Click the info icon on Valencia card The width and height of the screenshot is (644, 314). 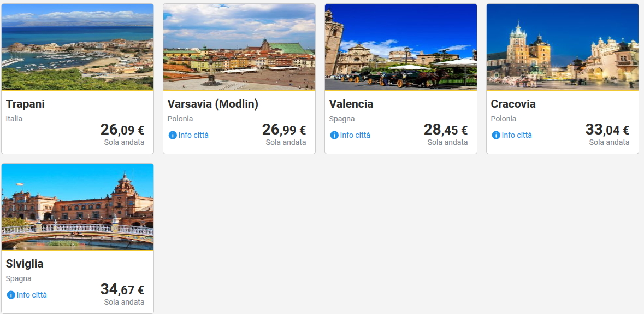(x=334, y=135)
